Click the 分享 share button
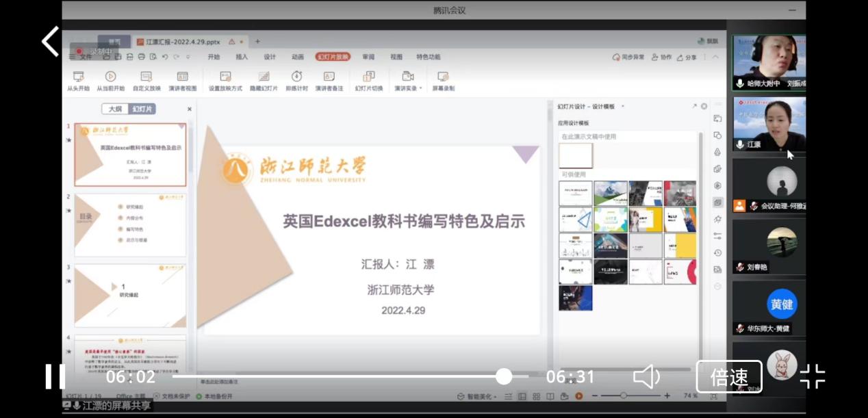This screenshot has height=418, width=868. (687, 57)
